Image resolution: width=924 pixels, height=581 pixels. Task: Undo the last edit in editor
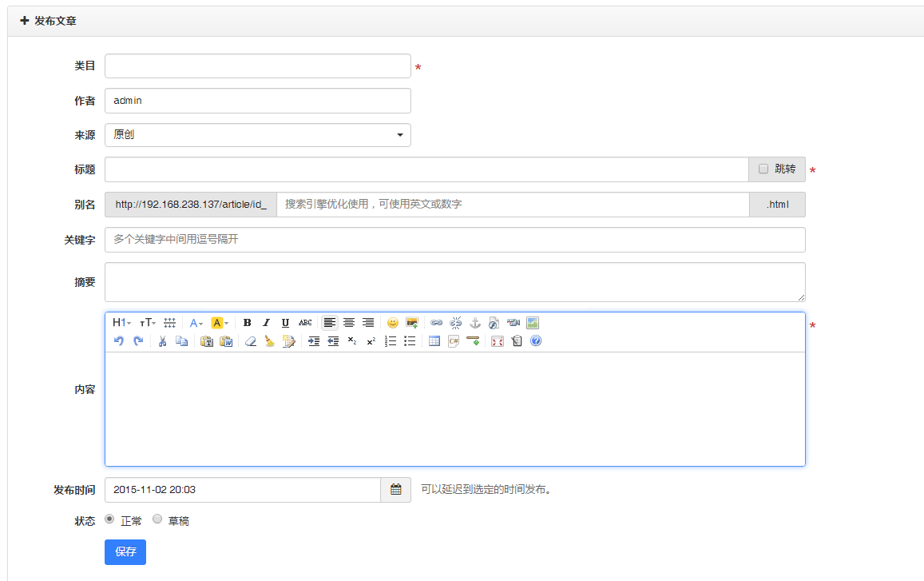coord(119,341)
